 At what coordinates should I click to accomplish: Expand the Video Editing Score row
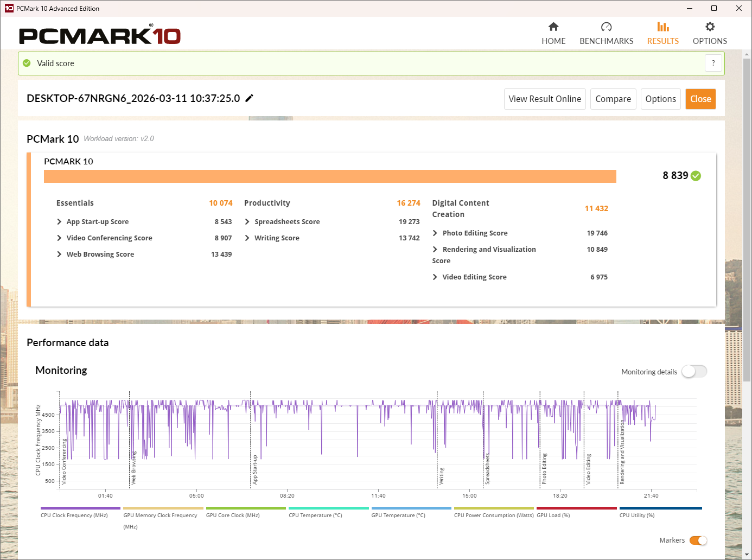coord(435,277)
